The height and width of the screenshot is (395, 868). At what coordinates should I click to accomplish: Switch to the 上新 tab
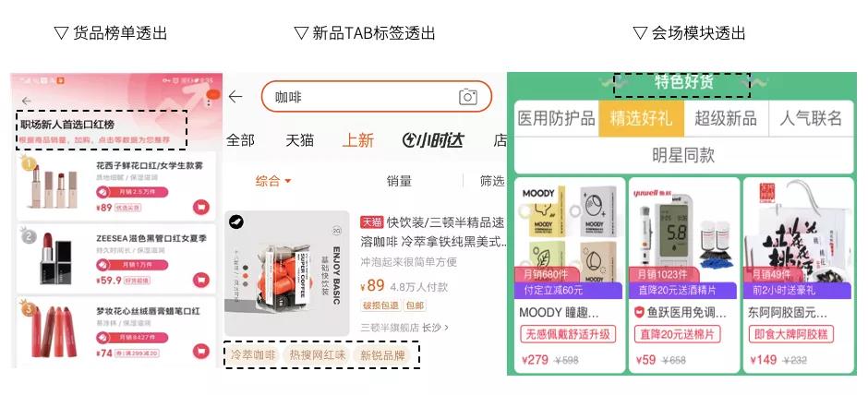[358, 140]
